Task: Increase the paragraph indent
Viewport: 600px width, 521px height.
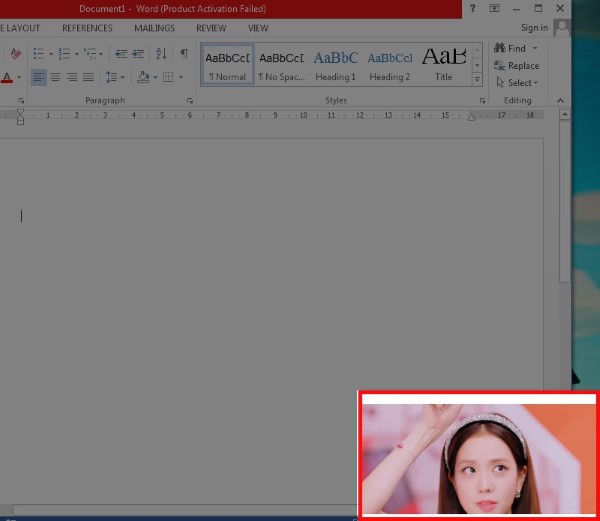Action: pyautogui.click(x=138, y=53)
